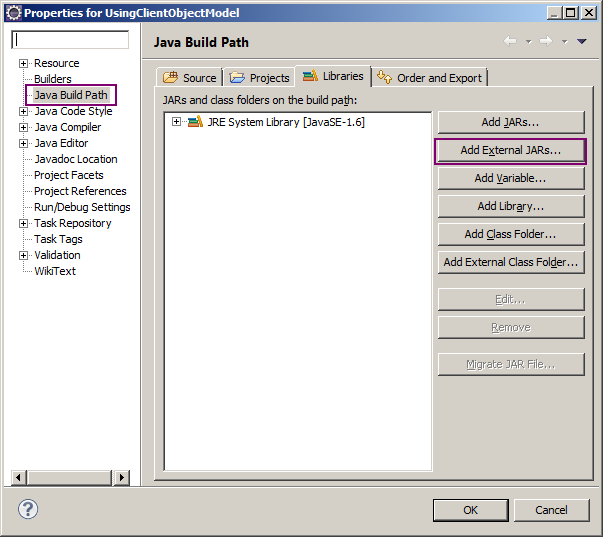Screen dimensions: 603x537
Task: Expand the Resource tree node
Action: [24, 64]
